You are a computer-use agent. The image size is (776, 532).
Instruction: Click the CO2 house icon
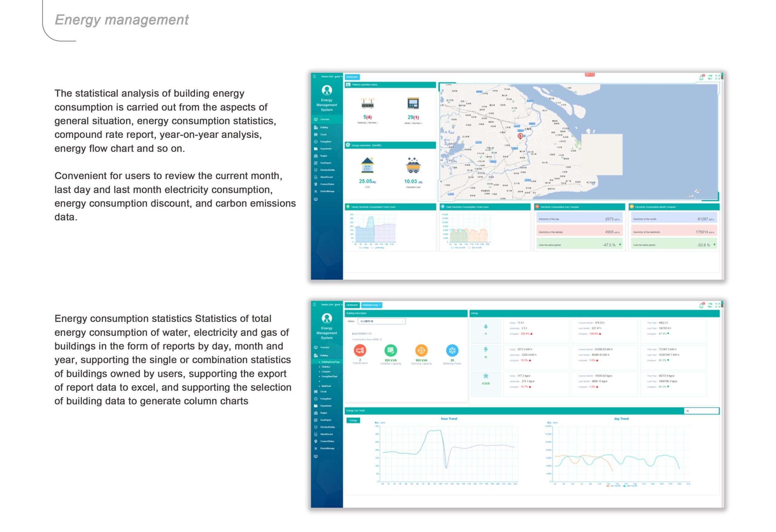coord(367,165)
